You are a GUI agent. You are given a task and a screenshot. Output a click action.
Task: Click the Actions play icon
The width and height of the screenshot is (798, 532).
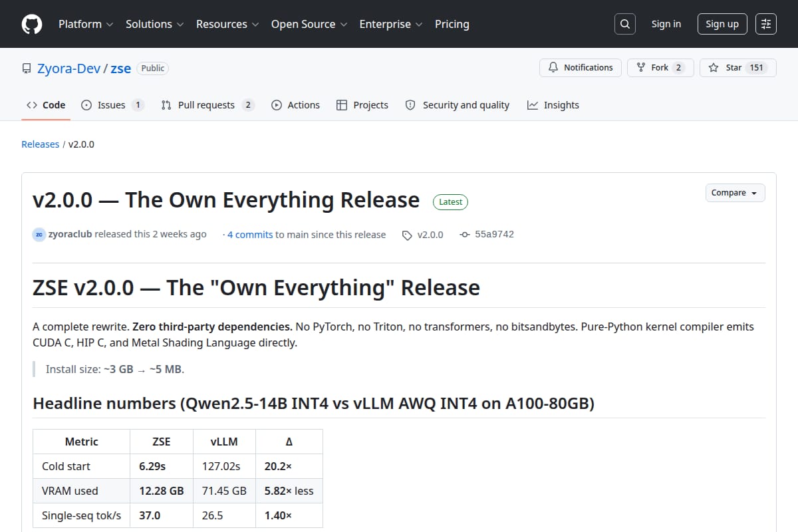tap(277, 105)
